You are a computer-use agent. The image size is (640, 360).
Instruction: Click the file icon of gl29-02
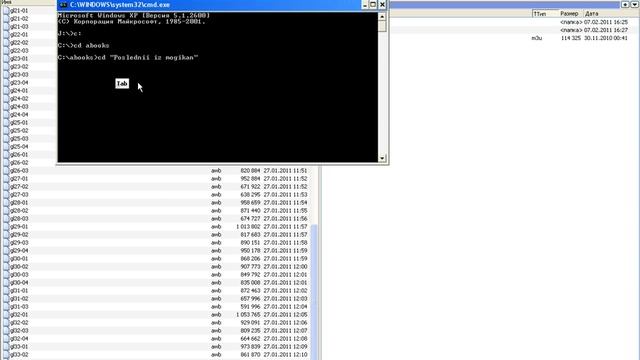(6, 235)
